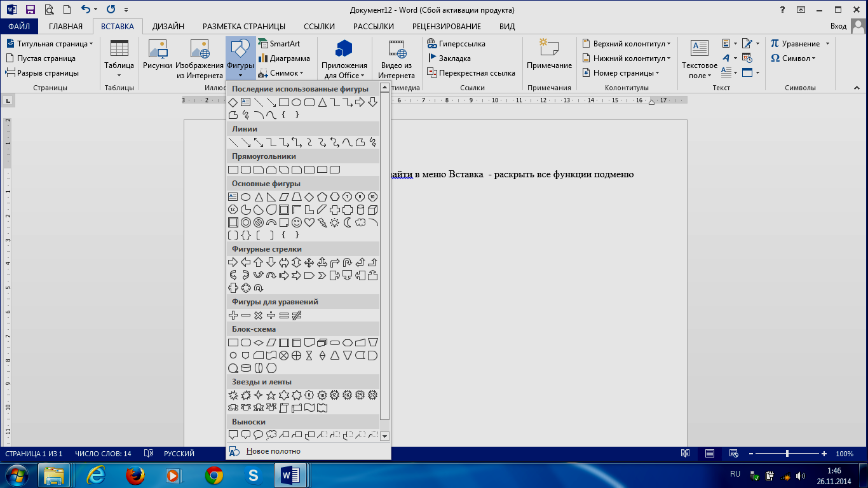Open Google Chrome from the taskbar
Image resolution: width=868 pixels, height=488 pixels.
point(214,475)
